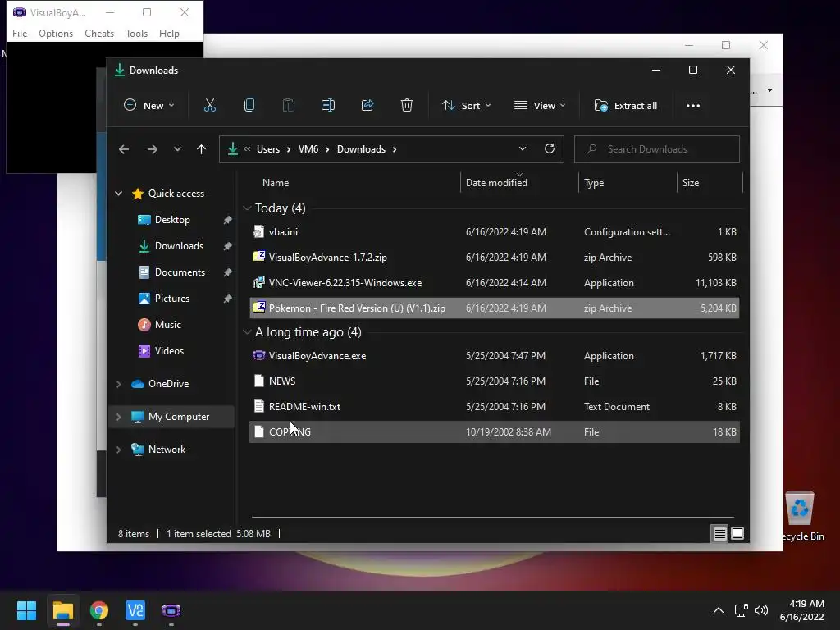840x630 pixels.
Task: Expand address bar history dropdown
Action: tap(523, 149)
